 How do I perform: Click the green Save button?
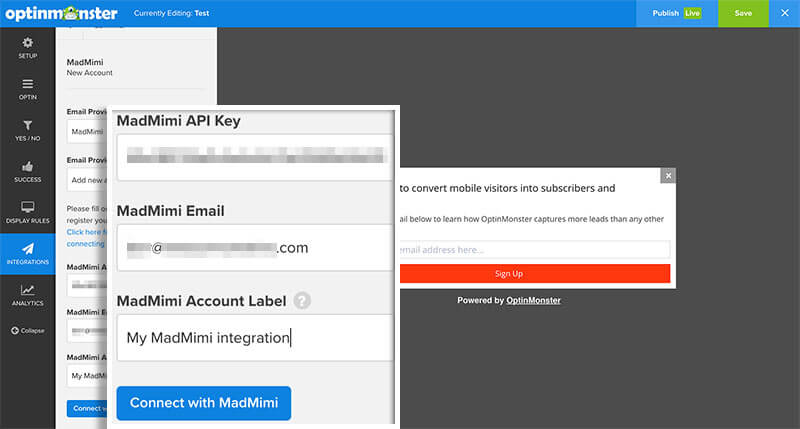pos(743,13)
